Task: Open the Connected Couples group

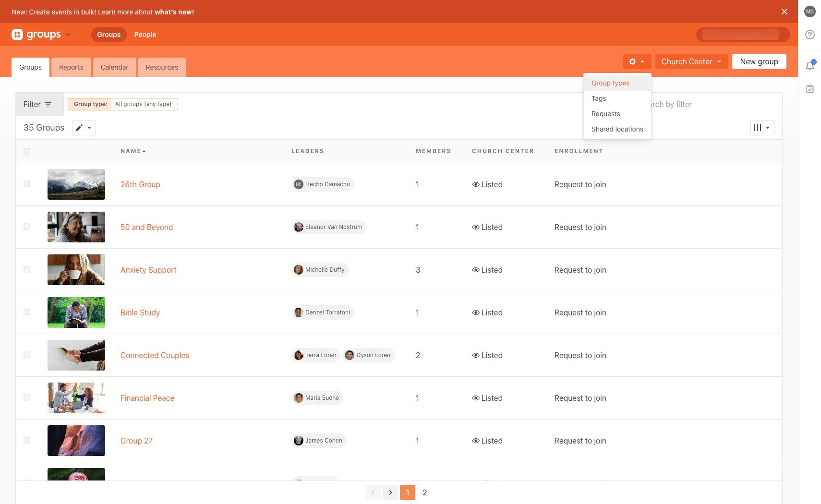Action: pyautogui.click(x=155, y=355)
